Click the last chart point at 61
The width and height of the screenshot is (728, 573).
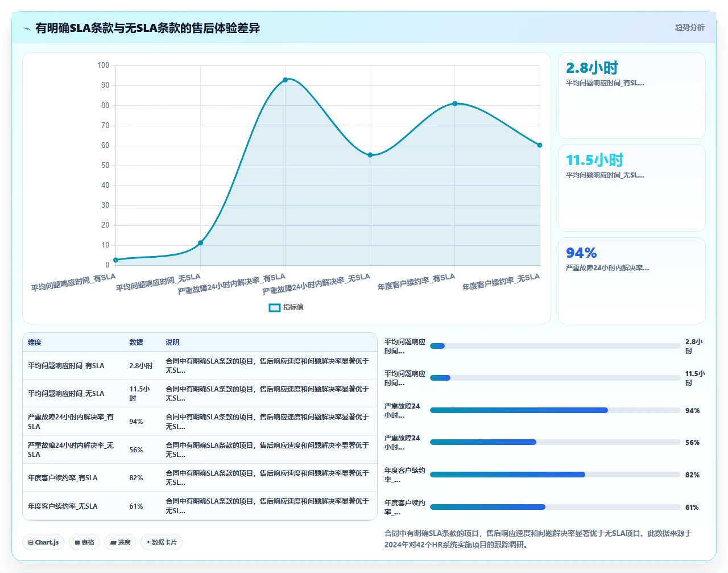point(540,145)
